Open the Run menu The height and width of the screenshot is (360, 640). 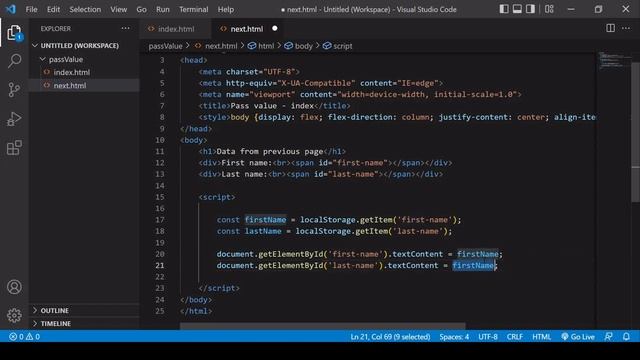(x=162, y=9)
